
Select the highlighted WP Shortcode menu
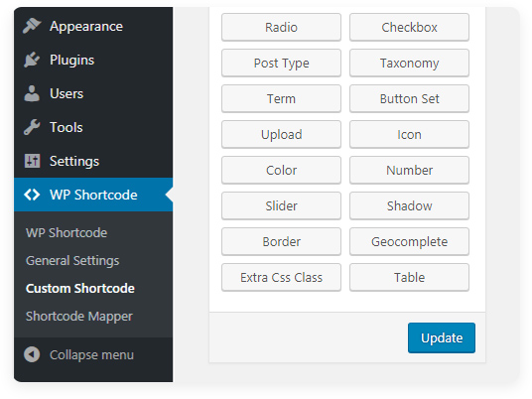tap(93, 195)
